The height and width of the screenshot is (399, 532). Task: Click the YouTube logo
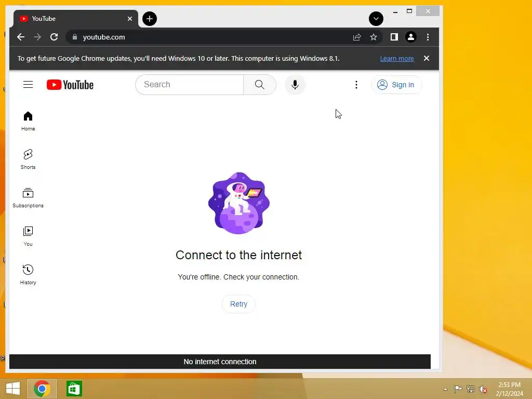tap(70, 85)
